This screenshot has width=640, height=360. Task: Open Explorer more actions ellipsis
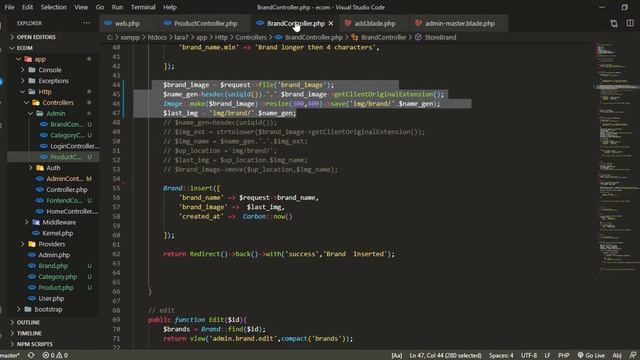coord(87,23)
